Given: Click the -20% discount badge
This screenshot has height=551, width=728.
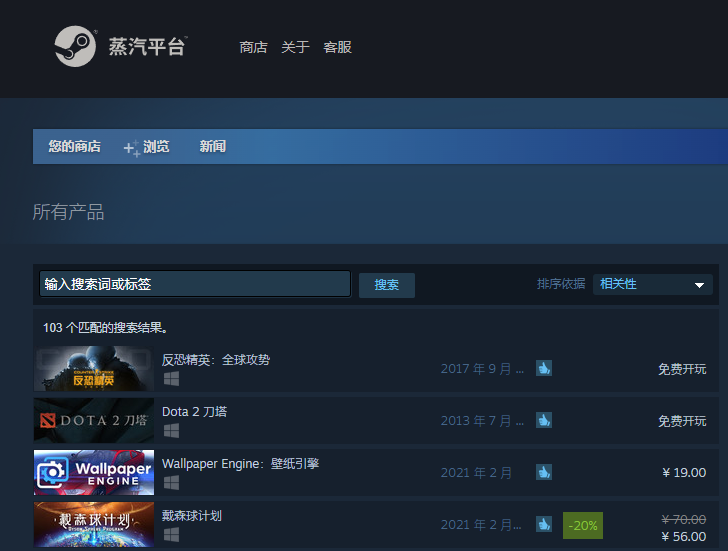Looking at the screenshot, I should coord(583,525).
